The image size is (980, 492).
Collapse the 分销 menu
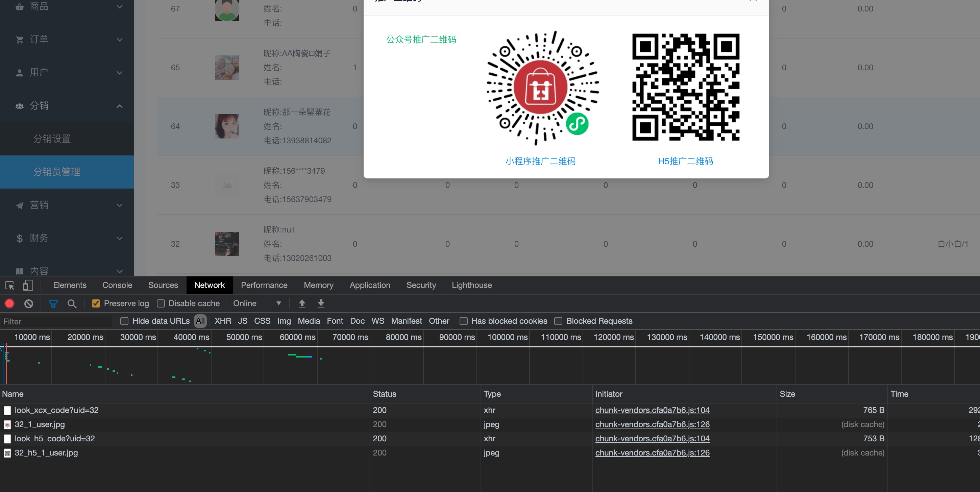click(x=119, y=106)
